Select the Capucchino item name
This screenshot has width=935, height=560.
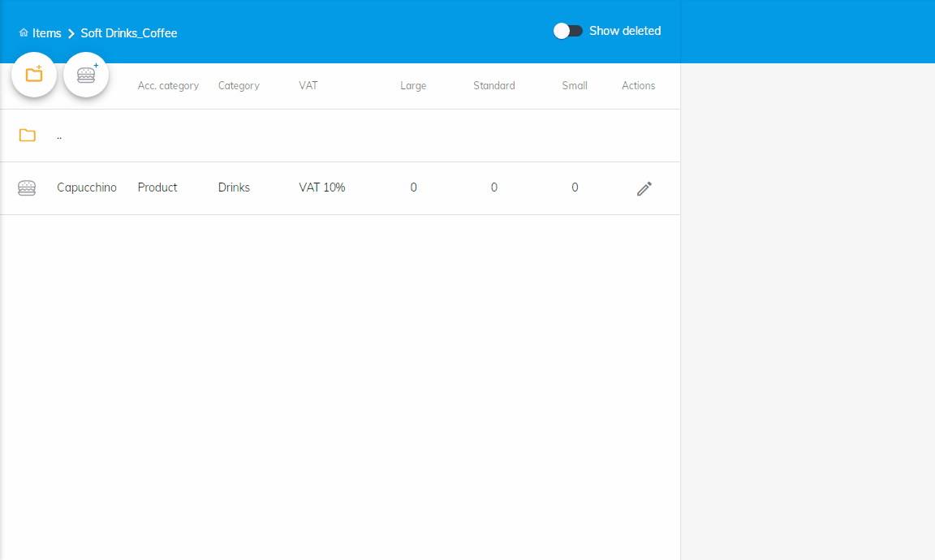(87, 187)
